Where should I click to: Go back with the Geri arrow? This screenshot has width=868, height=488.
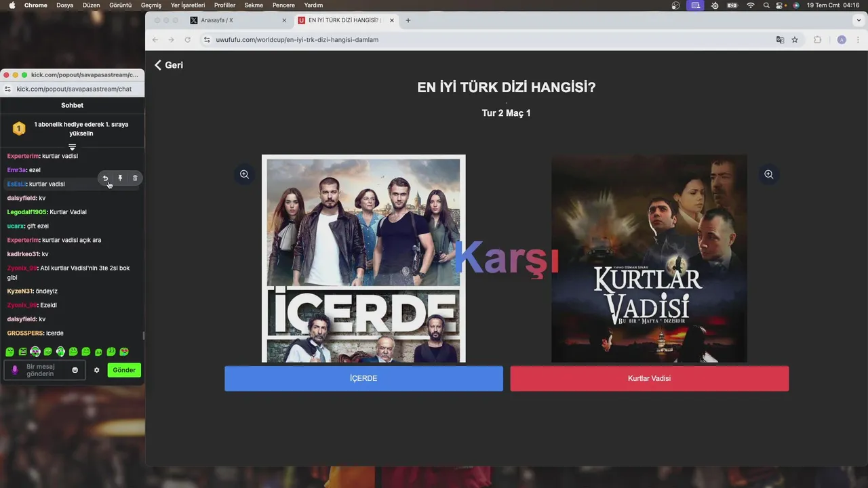pos(168,65)
